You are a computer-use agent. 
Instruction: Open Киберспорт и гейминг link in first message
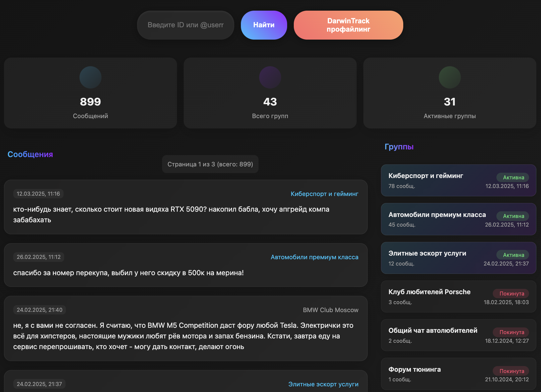coord(324,194)
